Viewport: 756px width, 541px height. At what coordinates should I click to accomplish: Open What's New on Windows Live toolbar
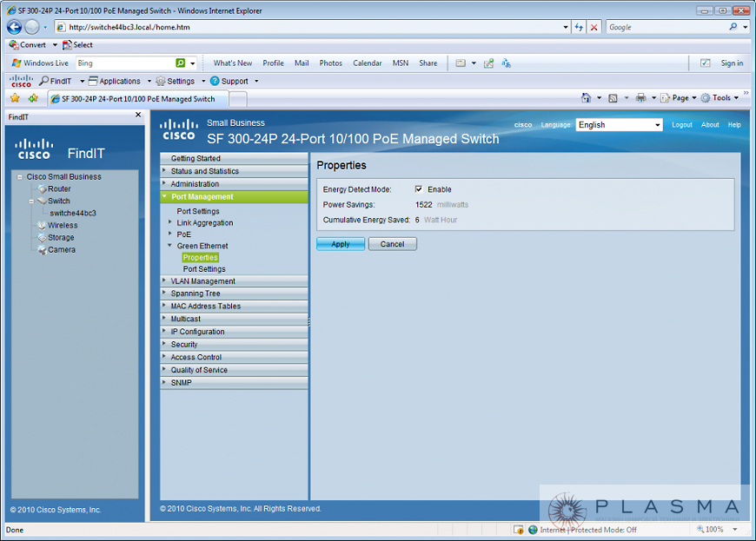pyautogui.click(x=233, y=63)
